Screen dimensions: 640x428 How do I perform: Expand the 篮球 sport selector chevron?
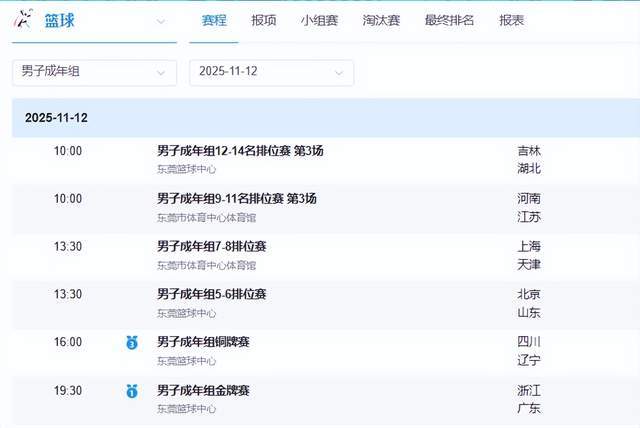pos(161,21)
